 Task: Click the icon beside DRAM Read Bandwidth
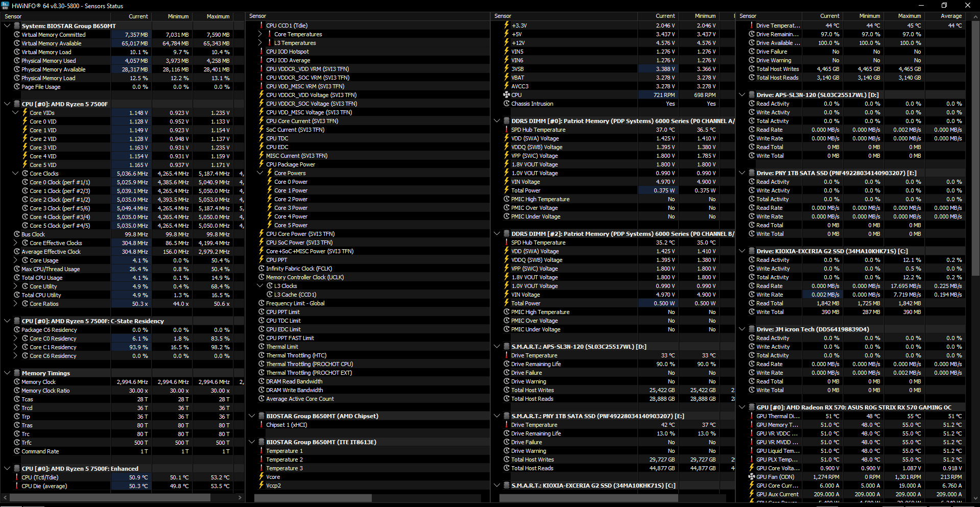tap(261, 381)
